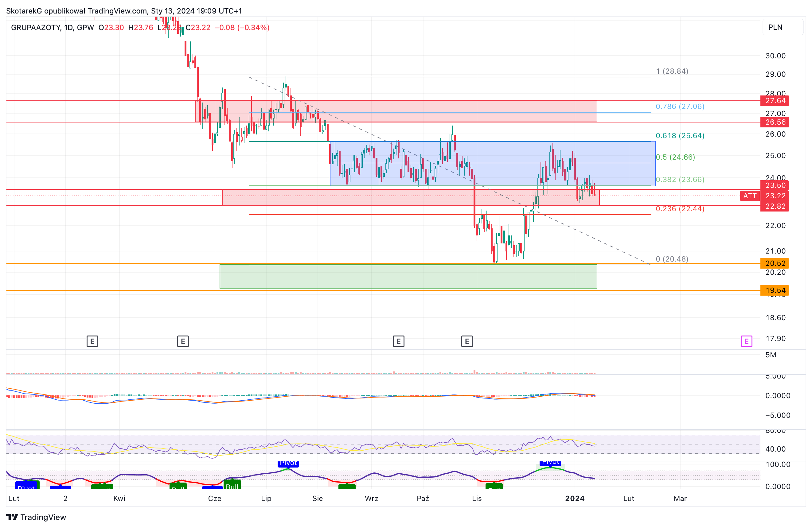Select the 22.82 red price label
The width and height of the screenshot is (812, 528).
(x=775, y=206)
